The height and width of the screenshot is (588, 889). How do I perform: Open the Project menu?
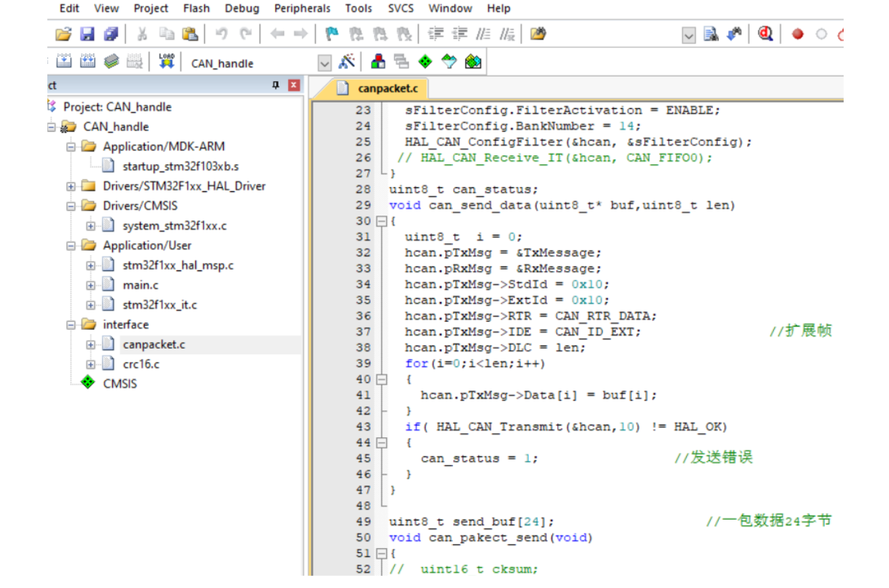151,8
